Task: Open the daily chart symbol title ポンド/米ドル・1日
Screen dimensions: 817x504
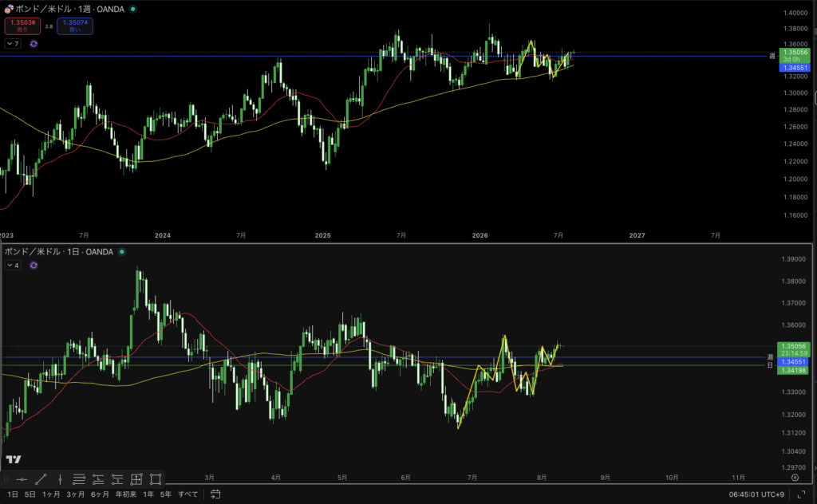Action: pos(59,251)
